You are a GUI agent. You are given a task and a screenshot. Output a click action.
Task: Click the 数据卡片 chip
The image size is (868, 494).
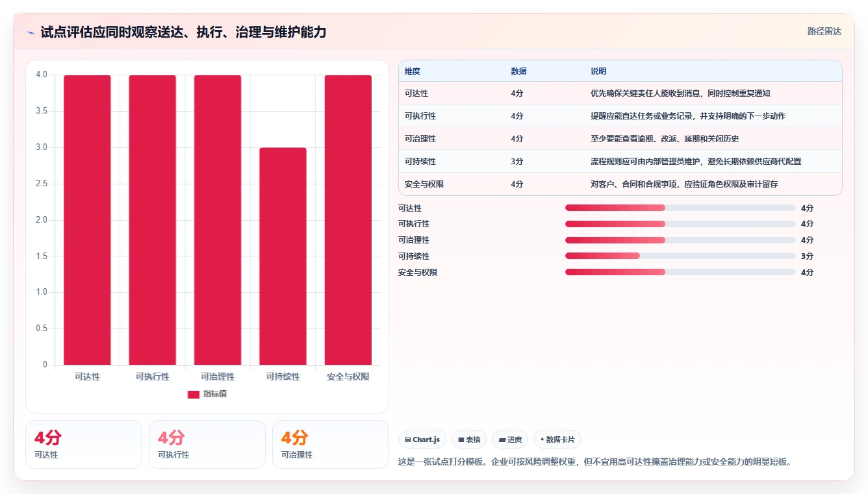[x=557, y=439]
